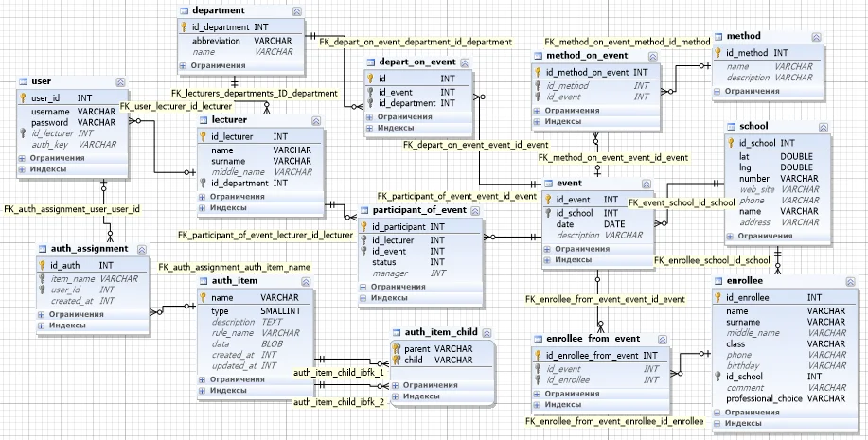This screenshot has height=440, width=868.
Task: Click the gray key icon beside id_lecturer in user table
Action: coord(23,133)
